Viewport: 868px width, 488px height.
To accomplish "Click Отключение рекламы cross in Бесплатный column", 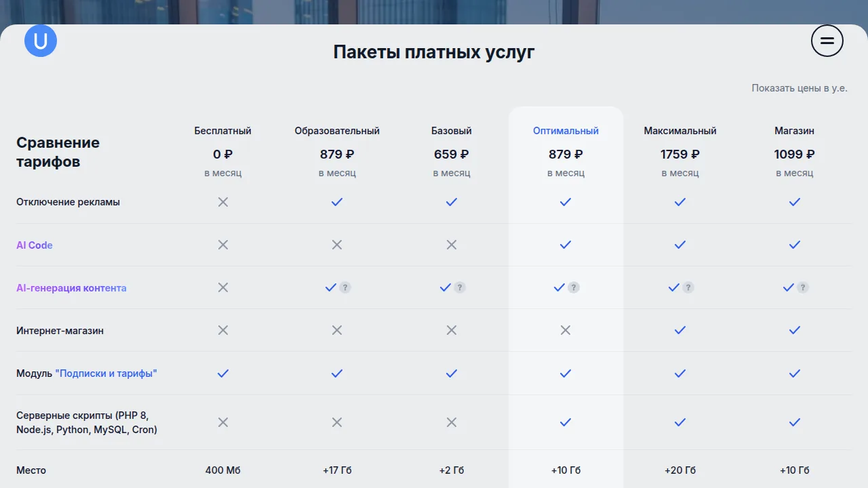I will tap(223, 202).
